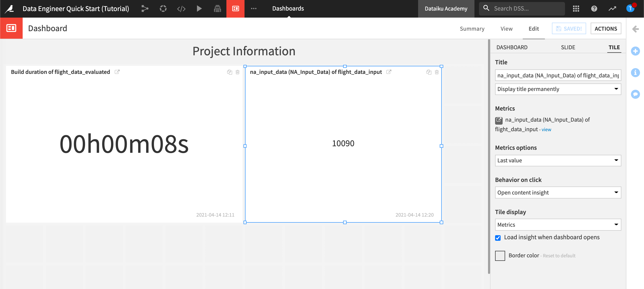Click the dashboards panel icon
Screen dimensions: 644x289
pyautogui.click(x=236, y=8)
